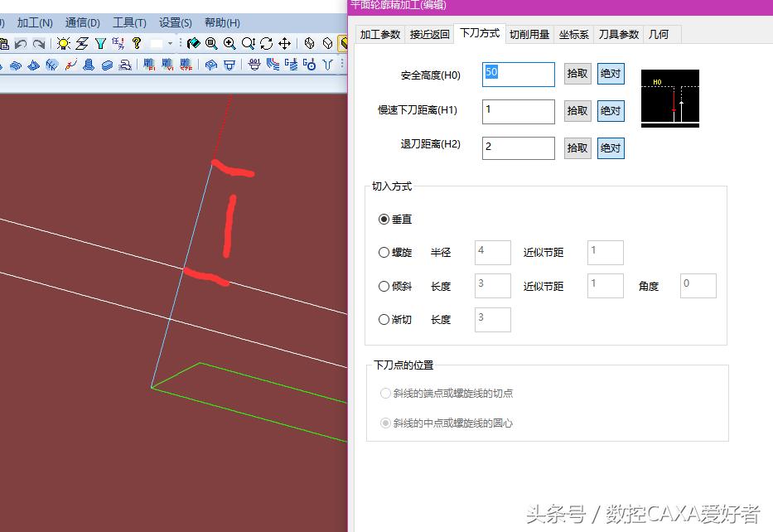This screenshot has width=773, height=532.
Task: Select the Zoom In magnifier tool
Action: (229, 43)
